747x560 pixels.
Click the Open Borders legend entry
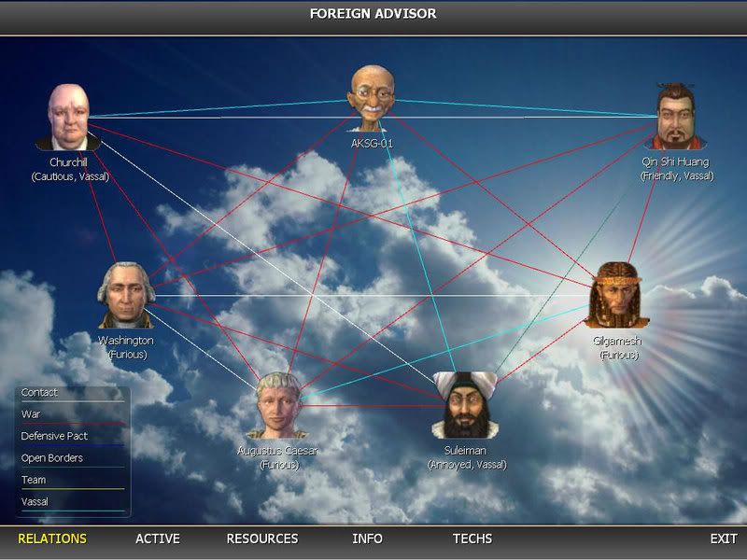(x=52, y=458)
